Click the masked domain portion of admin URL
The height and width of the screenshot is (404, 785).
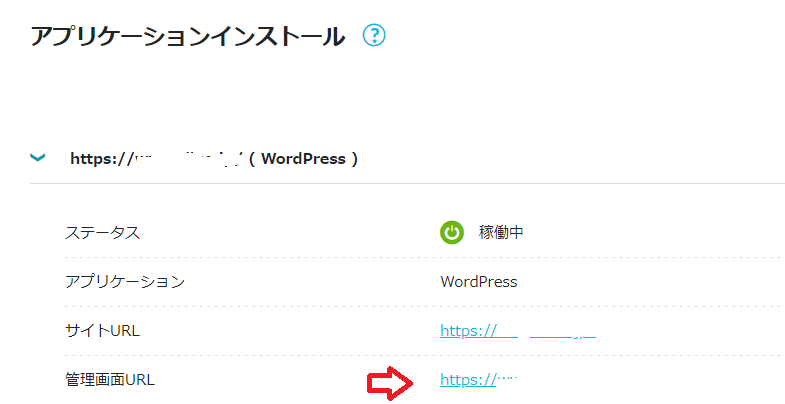click(508, 379)
